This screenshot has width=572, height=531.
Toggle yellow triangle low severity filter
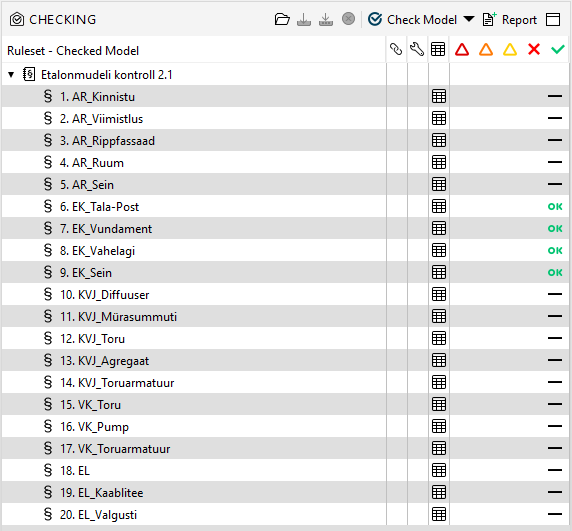pyautogui.click(x=510, y=49)
